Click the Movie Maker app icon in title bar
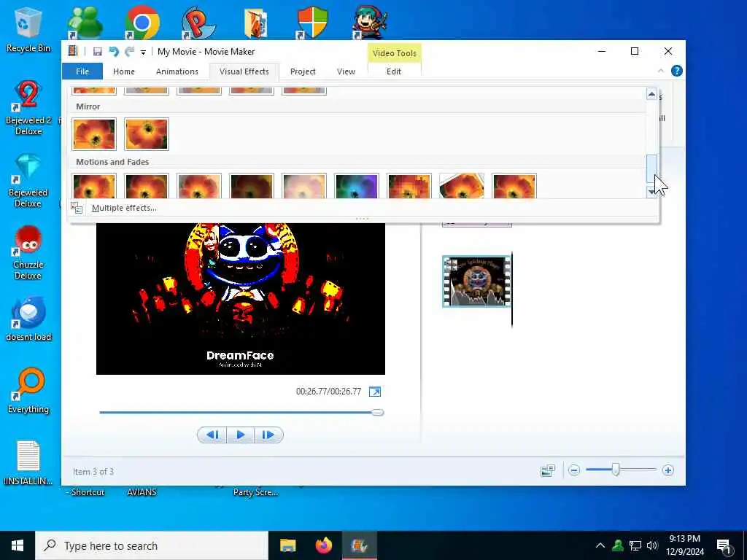This screenshot has width=747, height=560. pos(72,51)
